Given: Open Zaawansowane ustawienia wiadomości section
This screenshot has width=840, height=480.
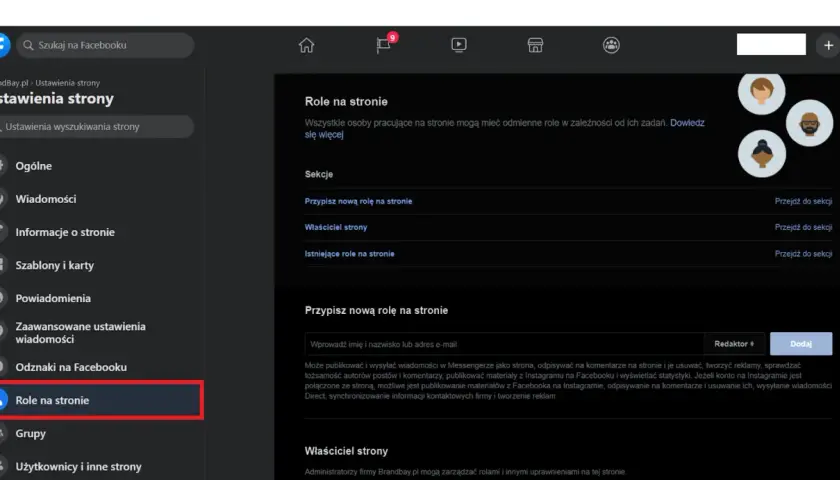Looking at the screenshot, I should point(80,333).
